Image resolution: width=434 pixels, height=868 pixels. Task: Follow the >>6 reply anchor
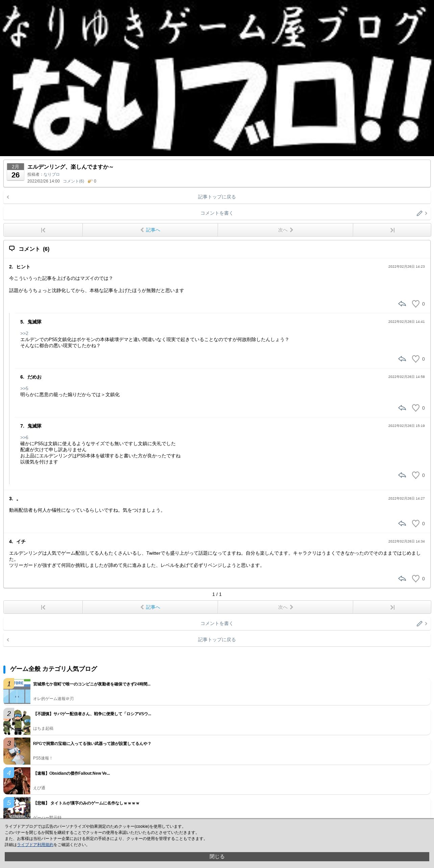click(x=24, y=437)
